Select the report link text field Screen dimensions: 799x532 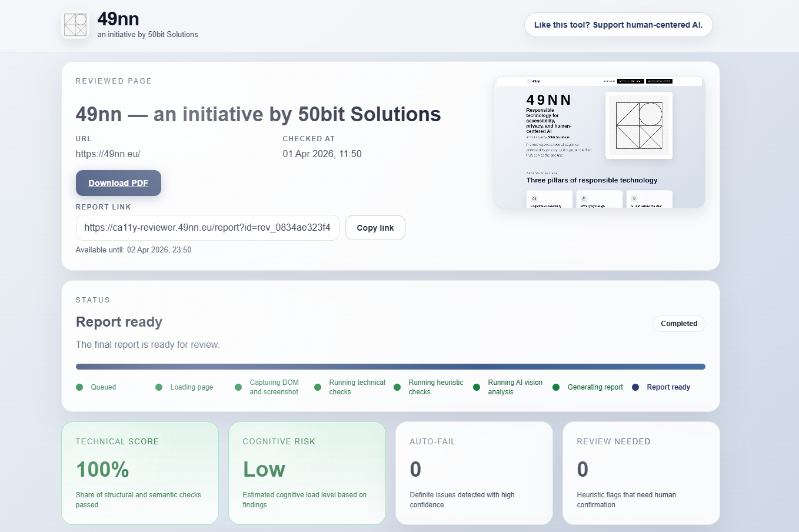coord(207,228)
